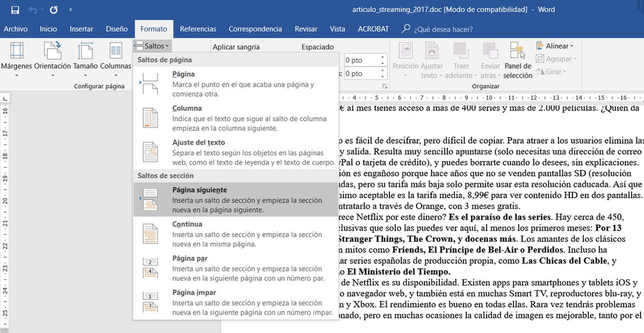This screenshot has height=333, width=644.
Task: Click the Columnas columns icon
Action: coord(116,51)
